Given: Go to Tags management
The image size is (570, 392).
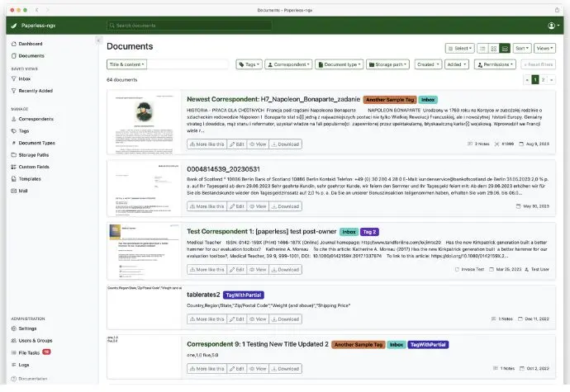Looking at the screenshot, I should [x=20, y=130].
